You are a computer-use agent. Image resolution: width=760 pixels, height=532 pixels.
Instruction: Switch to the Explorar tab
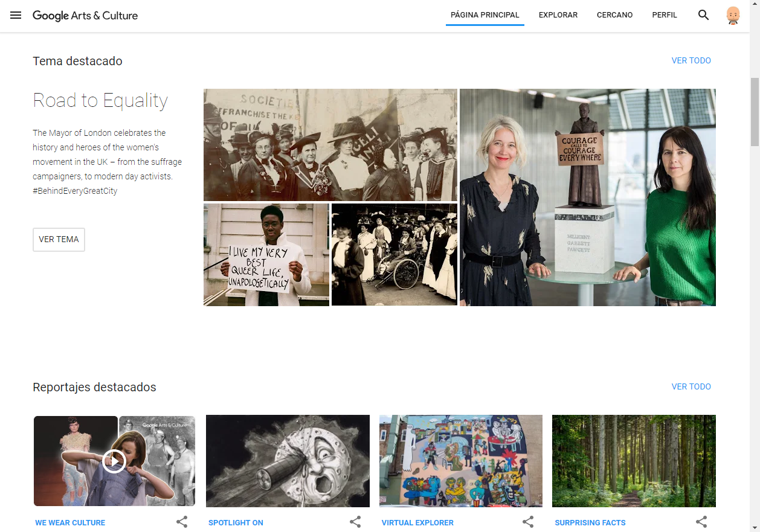pos(558,15)
